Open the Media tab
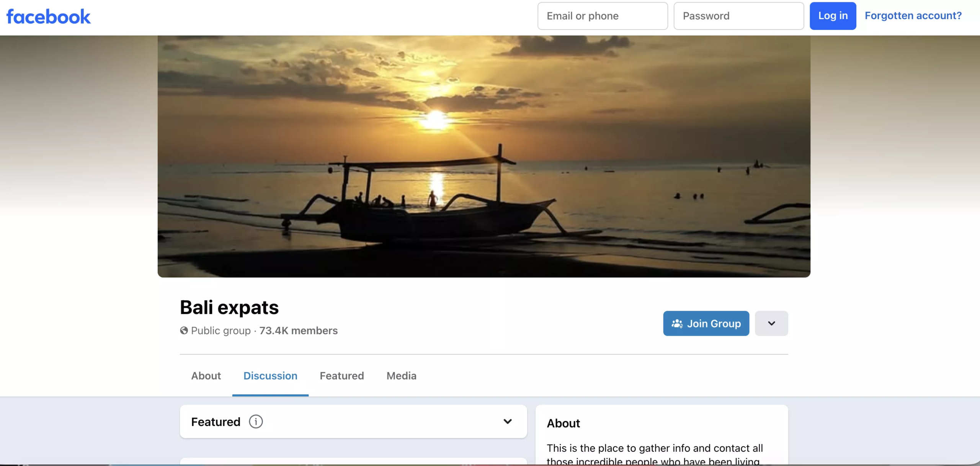 pyautogui.click(x=401, y=376)
